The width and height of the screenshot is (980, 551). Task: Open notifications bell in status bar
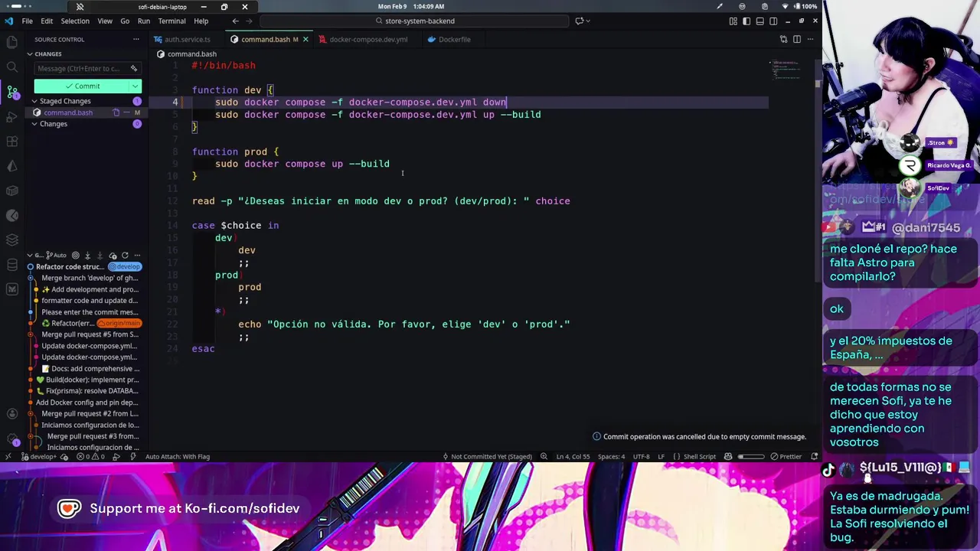813,456
